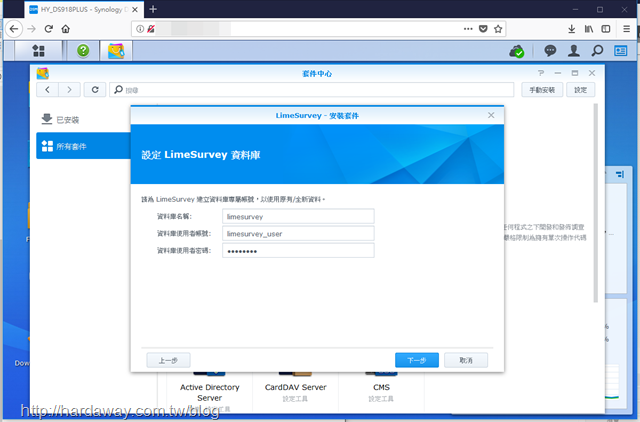Select the HY_DS918PLUS Synology browser tab
Viewport: 640px width, 422px height.
coord(84,9)
